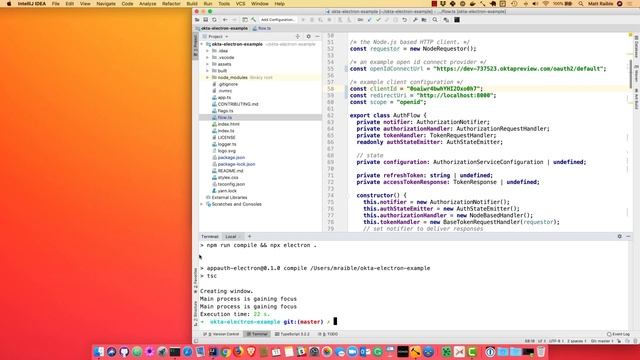This screenshot has height=360, width=640.
Task: Open Version Control tool window button
Action: 221,334
